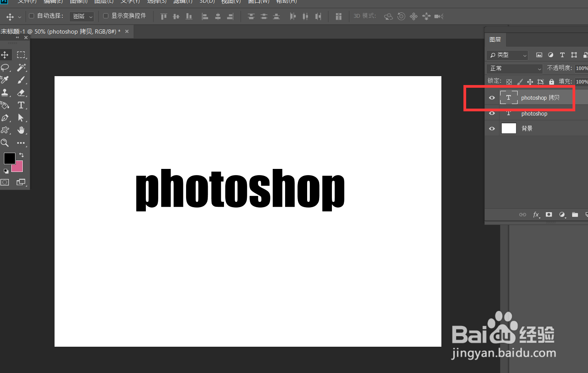The image size is (588, 373).
Task: Filter layers by pixel layers
Action: [x=539, y=55]
